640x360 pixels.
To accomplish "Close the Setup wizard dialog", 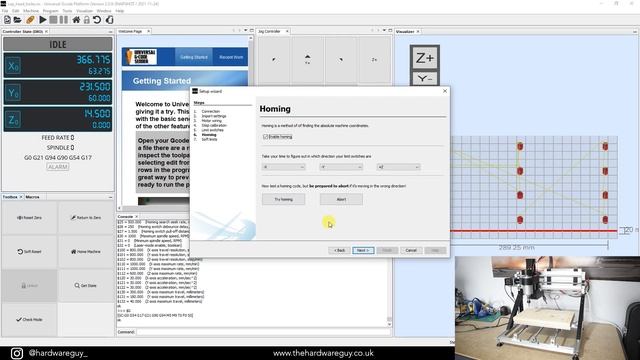I will 445,91.
